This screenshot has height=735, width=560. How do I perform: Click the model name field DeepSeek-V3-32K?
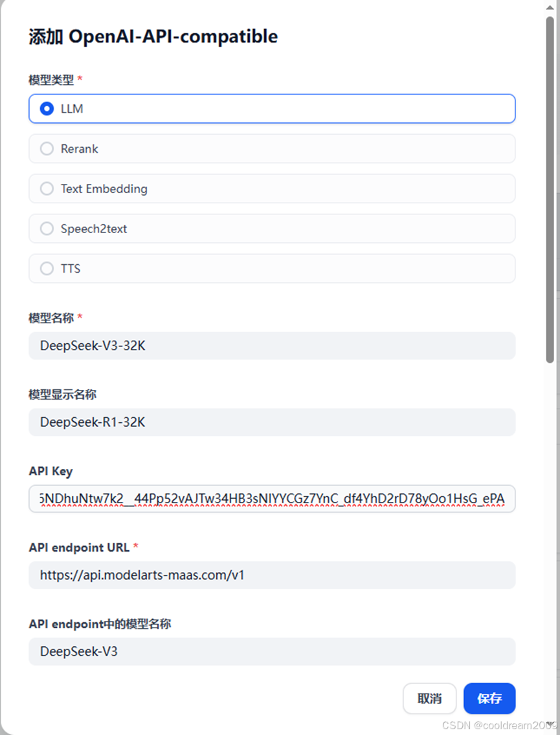point(272,346)
